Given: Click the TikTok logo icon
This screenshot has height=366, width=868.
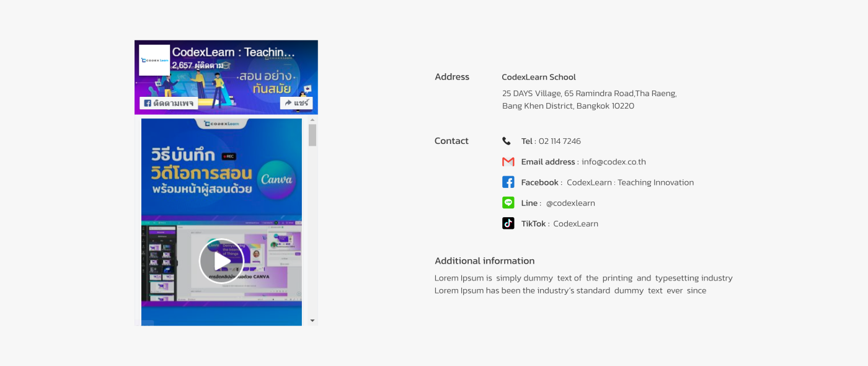Looking at the screenshot, I should (508, 223).
